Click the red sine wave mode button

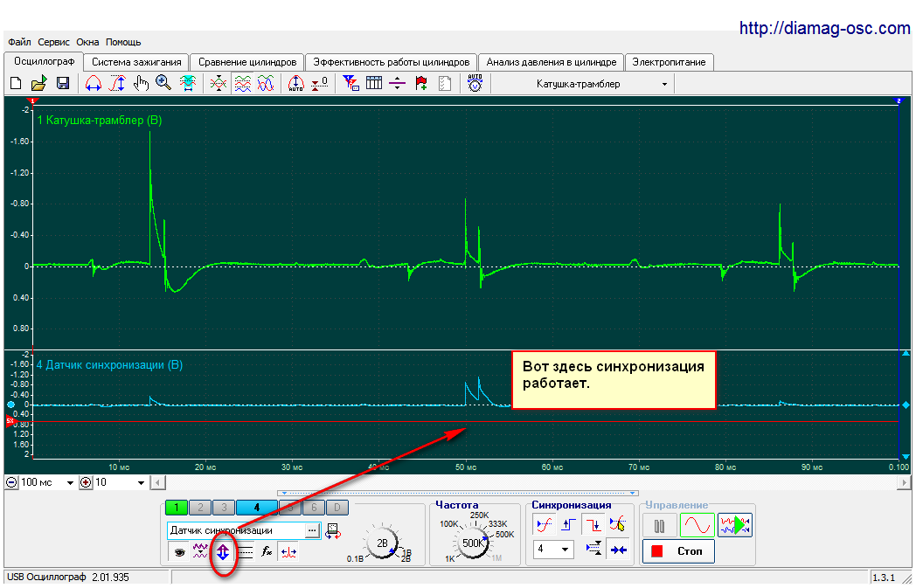click(x=697, y=525)
